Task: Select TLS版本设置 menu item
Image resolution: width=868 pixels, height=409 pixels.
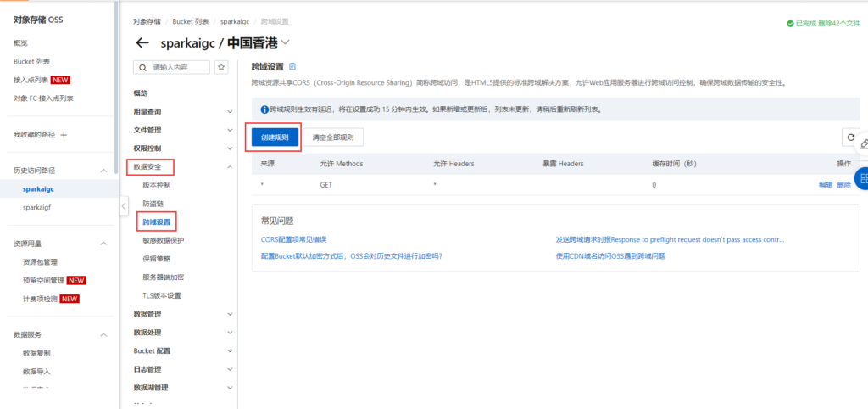Action: point(162,296)
